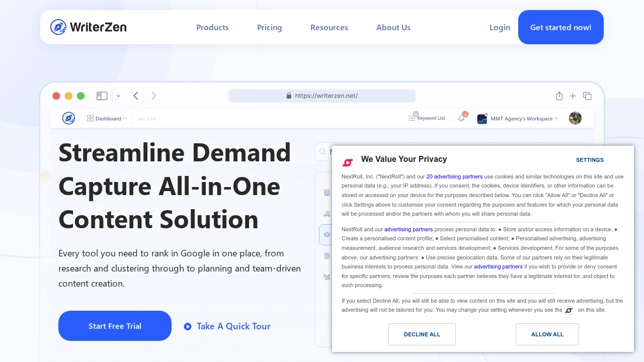Click the writerzen.net address bar
The height and width of the screenshot is (362, 644).
(x=322, y=96)
